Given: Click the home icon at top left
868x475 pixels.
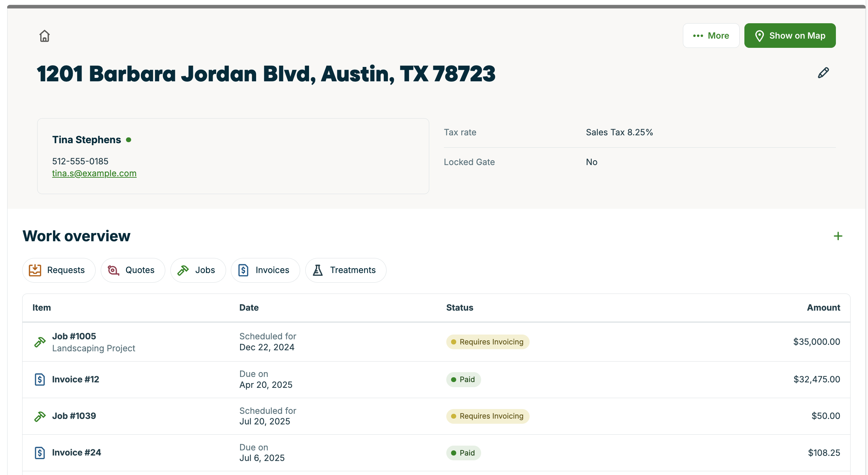Looking at the screenshot, I should 45,36.
